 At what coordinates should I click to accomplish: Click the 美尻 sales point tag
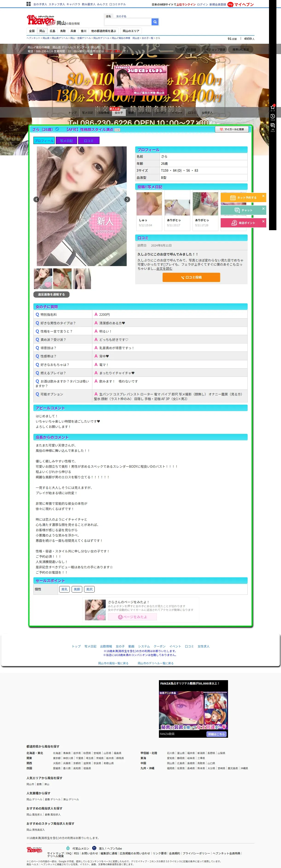[89, 589]
